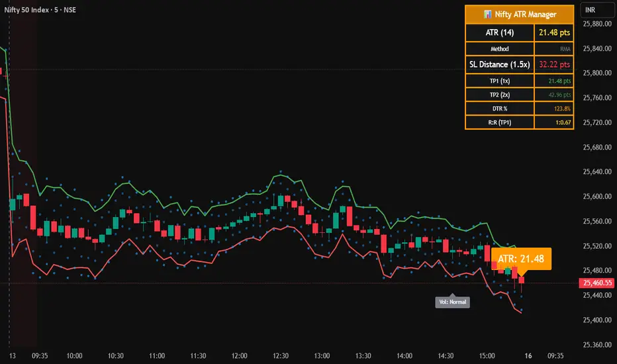Viewport: 617px width, 364px height.
Task: Click the date 16 time axis label
Action: click(528, 356)
